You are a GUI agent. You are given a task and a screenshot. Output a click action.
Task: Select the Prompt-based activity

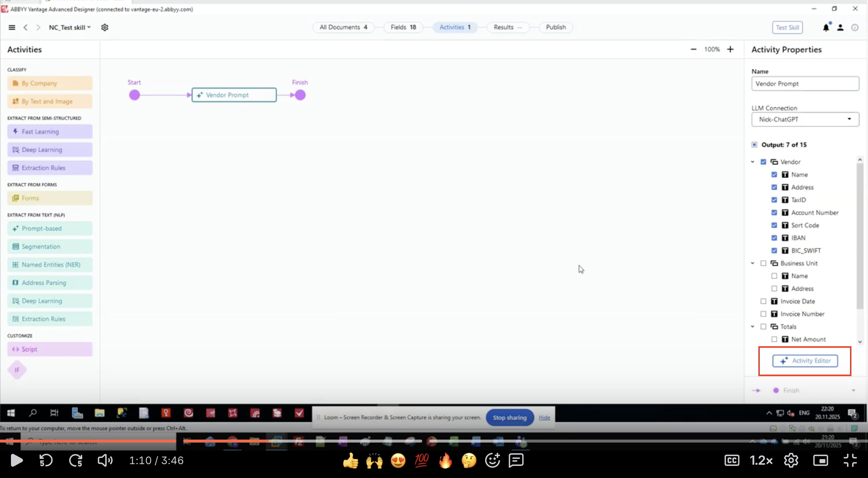(x=50, y=229)
